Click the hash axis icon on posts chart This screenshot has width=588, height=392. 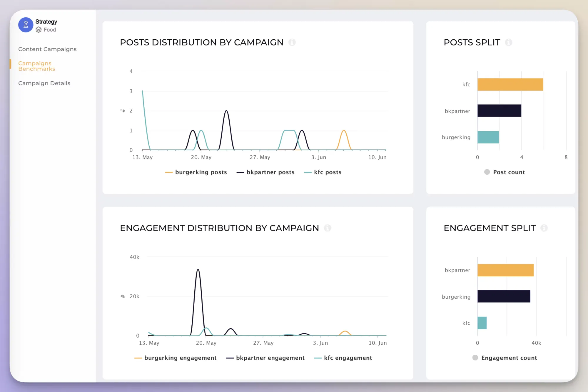point(123,111)
